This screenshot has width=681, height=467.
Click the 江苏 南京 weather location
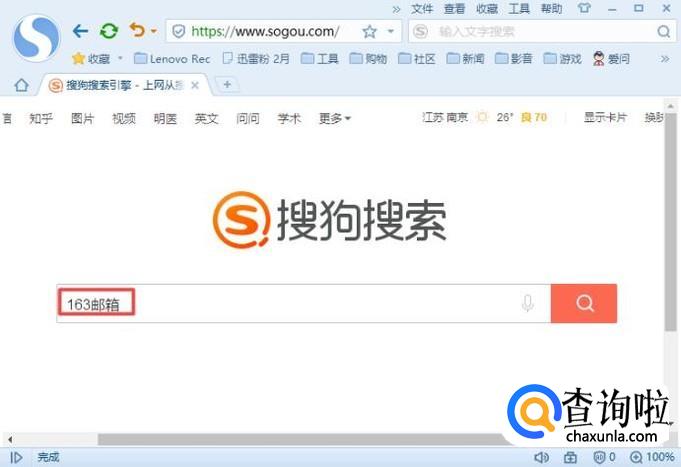pyautogui.click(x=445, y=117)
